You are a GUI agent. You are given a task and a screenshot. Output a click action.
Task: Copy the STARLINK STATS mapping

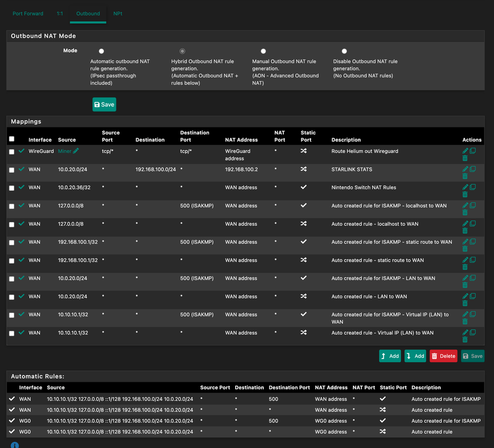coord(473,169)
